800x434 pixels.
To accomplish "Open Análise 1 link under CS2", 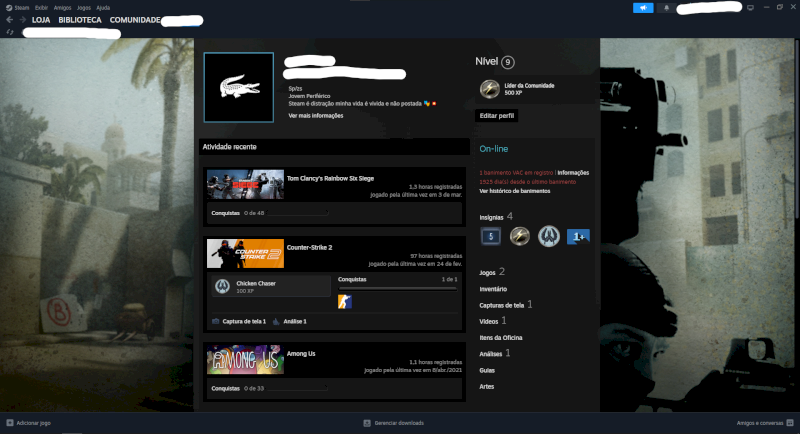I will [295, 321].
